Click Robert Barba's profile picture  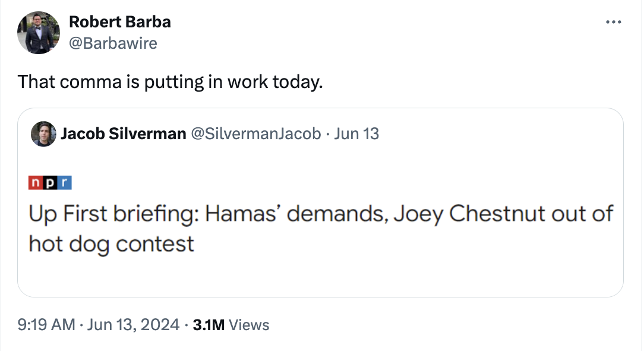(x=38, y=32)
